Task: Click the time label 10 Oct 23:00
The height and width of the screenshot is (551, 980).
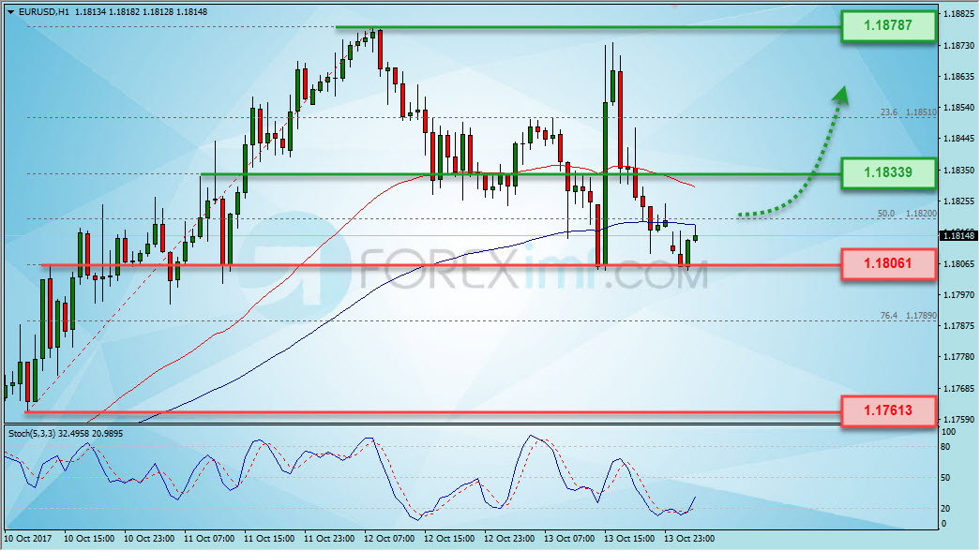Action: (x=149, y=539)
